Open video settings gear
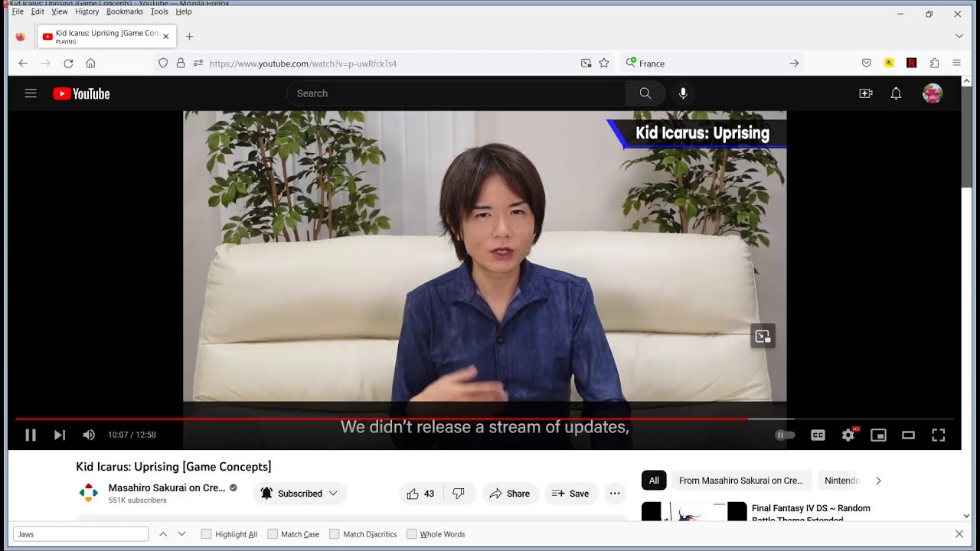The width and height of the screenshot is (980, 551). pos(848,435)
